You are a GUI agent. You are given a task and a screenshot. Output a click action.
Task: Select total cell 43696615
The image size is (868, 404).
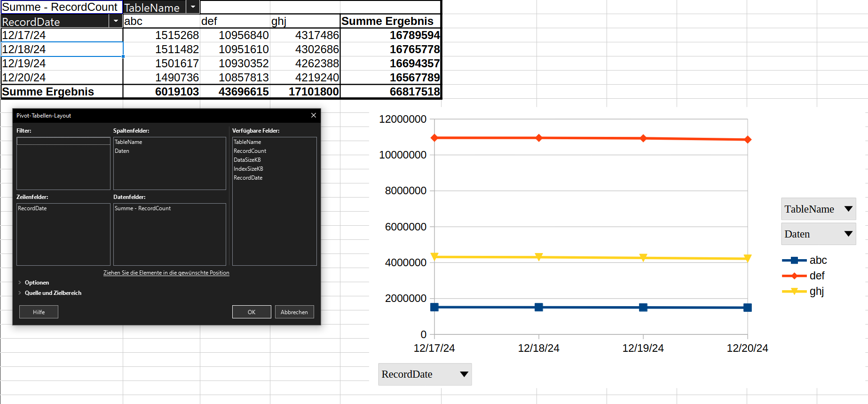235,92
